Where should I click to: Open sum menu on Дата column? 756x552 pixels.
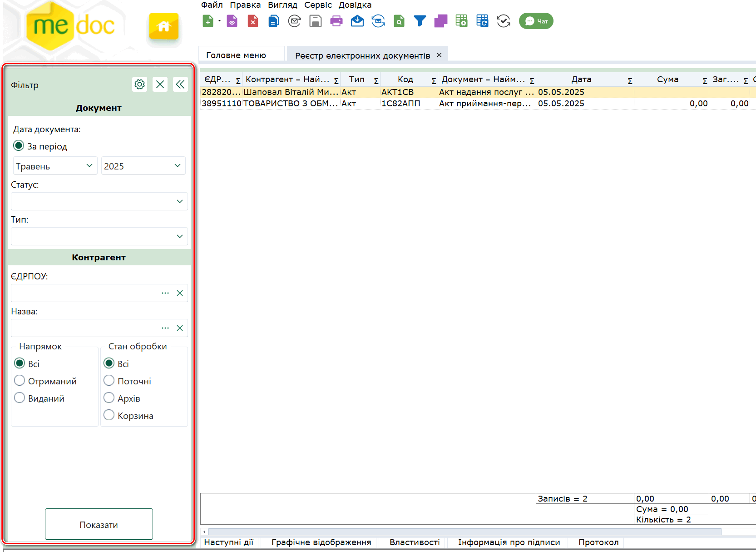[x=630, y=81]
